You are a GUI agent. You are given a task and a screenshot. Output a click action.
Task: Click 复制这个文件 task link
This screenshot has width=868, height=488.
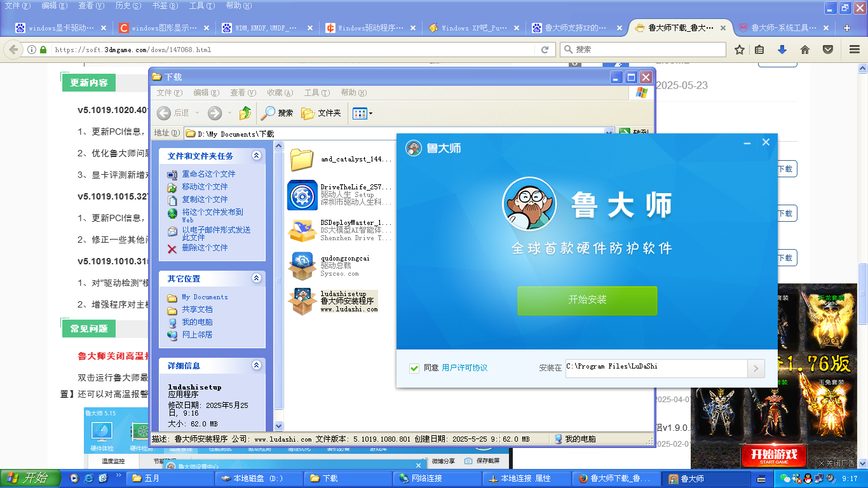click(x=205, y=200)
